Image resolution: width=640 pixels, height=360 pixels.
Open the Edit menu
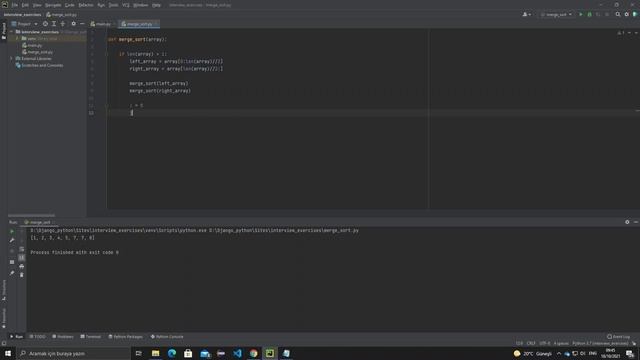(x=25, y=5)
